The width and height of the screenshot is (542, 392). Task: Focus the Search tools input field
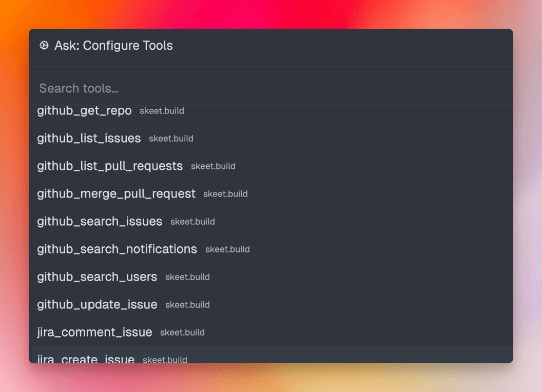(270, 88)
